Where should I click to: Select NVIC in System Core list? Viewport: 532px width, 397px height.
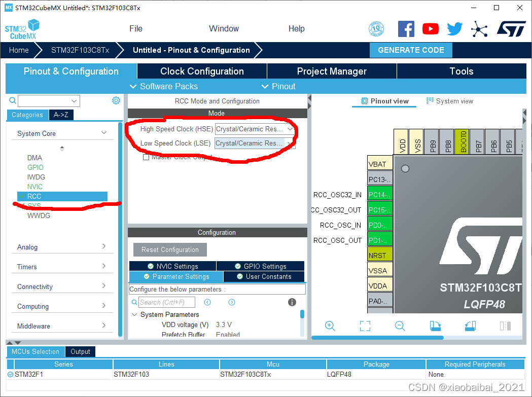point(34,187)
